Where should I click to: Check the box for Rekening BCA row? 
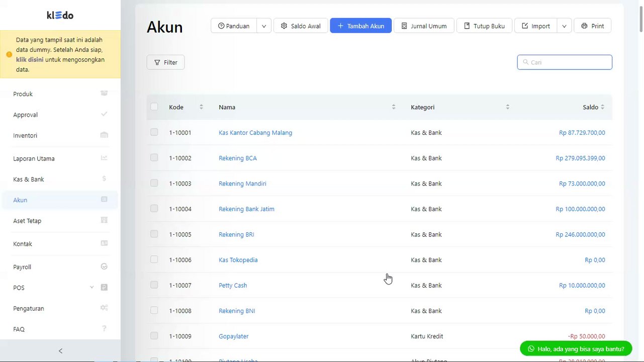(x=154, y=158)
